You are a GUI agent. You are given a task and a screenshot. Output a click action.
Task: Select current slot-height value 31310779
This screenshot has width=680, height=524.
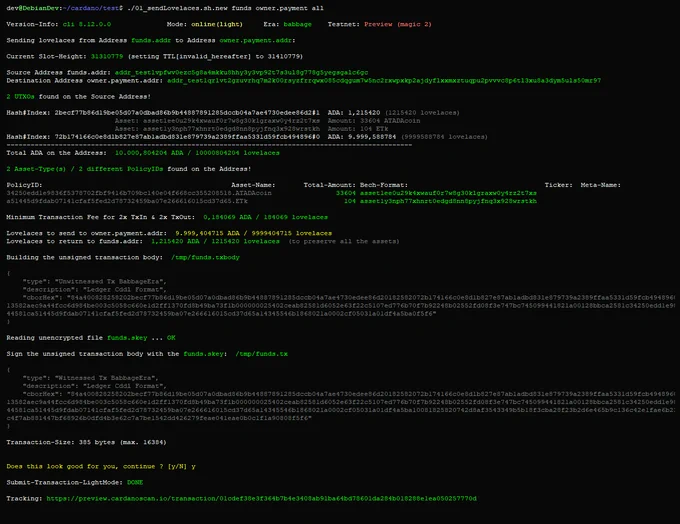[x=107, y=56]
